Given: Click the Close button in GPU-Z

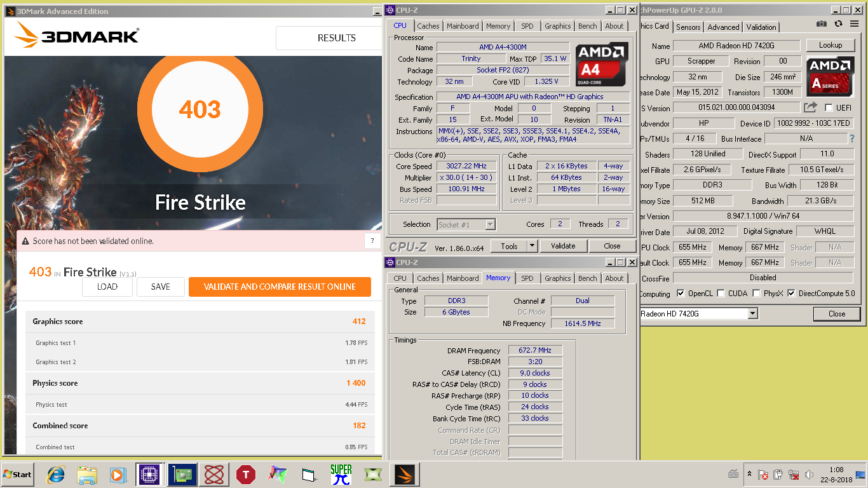Looking at the screenshot, I should [837, 313].
